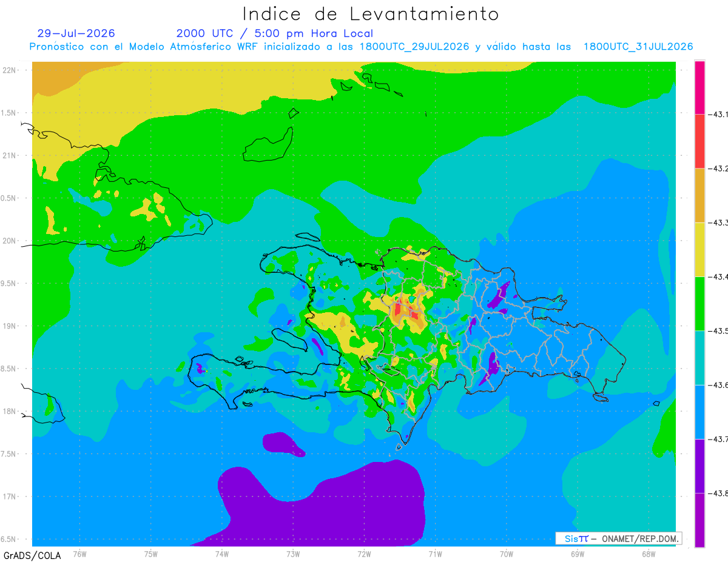This screenshot has width=728, height=562.
Task: Click the red legend swatch below -43.1
Action: 699,141
